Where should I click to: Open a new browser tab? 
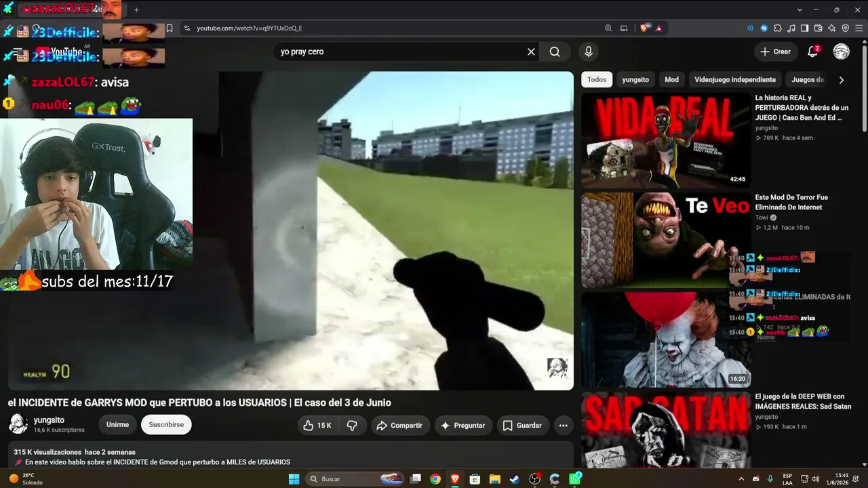(x=136, y=10)
